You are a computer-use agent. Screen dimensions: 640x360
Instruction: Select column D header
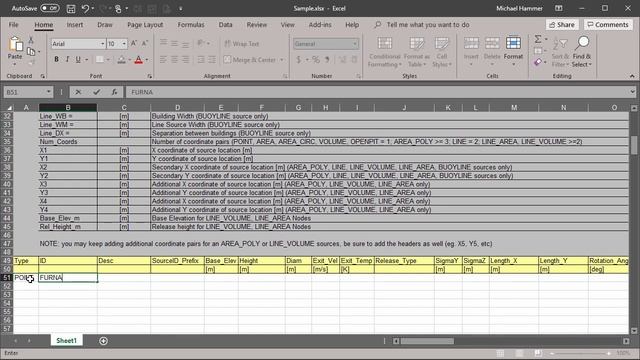[x=177, y=108]
